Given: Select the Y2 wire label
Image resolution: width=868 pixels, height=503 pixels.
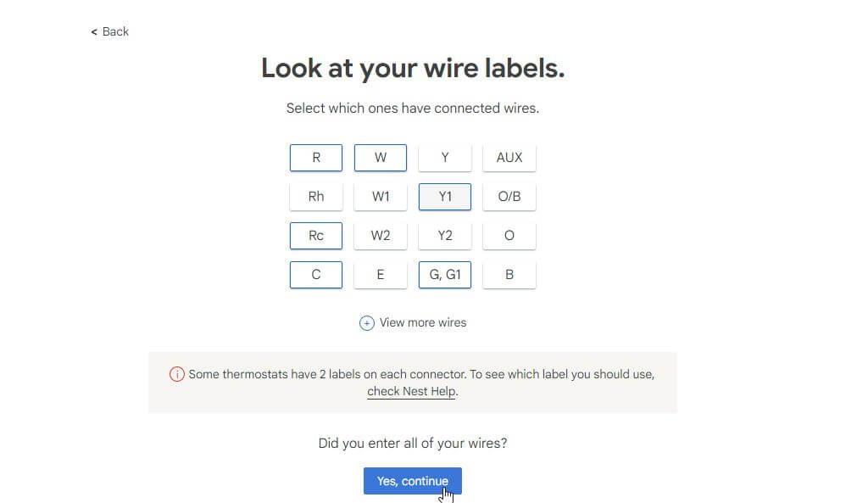Looking at the screenshot, I should click(445, 236).
